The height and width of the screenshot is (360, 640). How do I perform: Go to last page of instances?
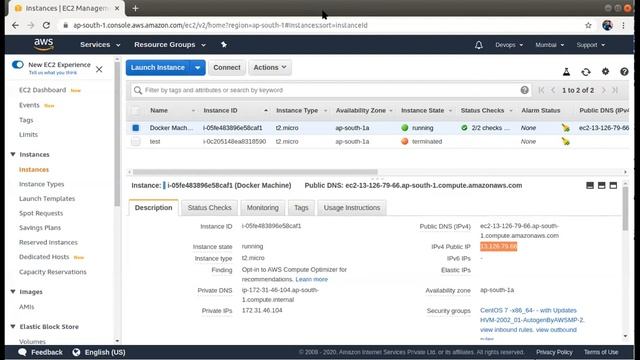pos(615,90)
